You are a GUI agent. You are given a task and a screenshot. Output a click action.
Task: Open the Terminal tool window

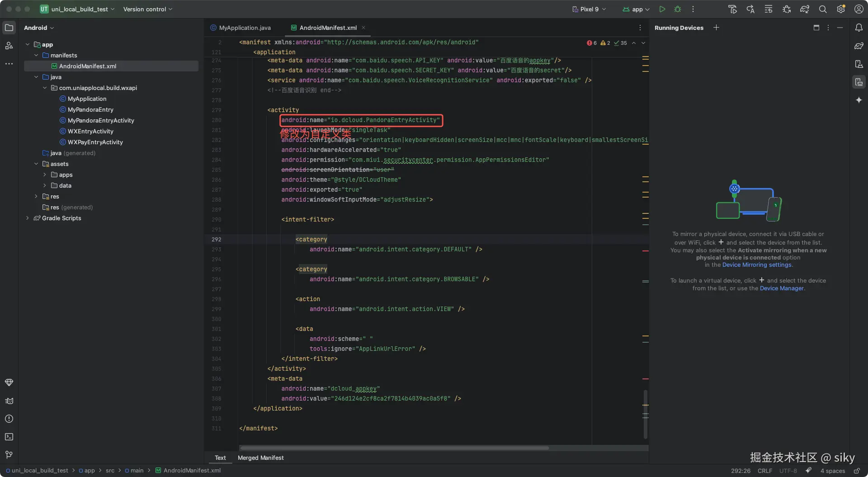coord(9,437)
